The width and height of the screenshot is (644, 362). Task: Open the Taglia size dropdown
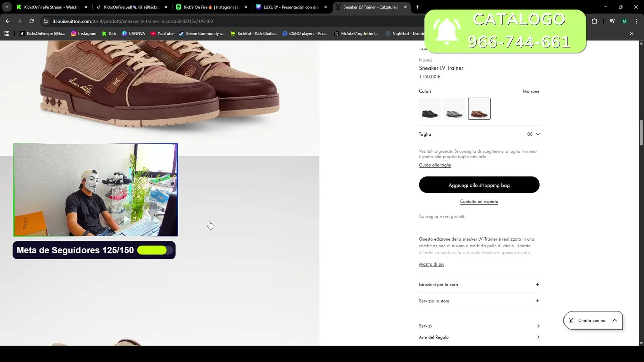479,134
